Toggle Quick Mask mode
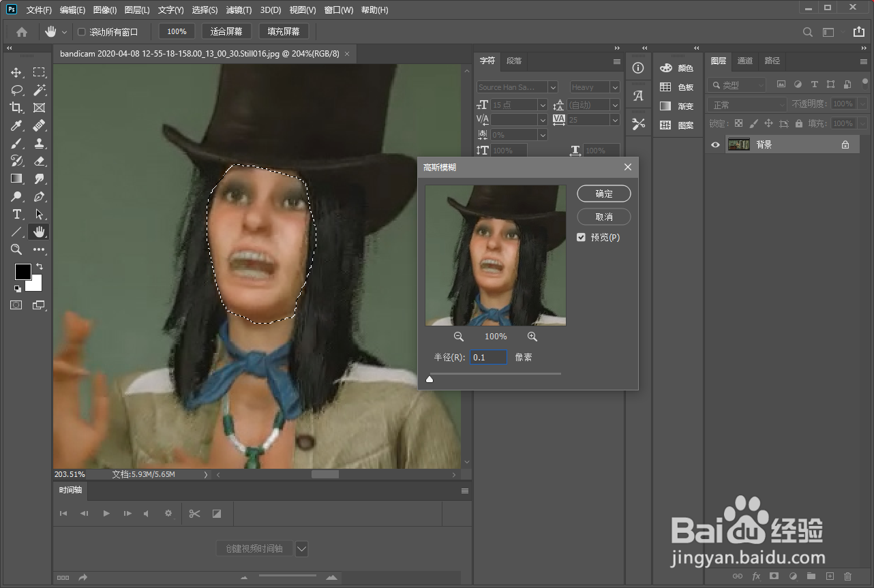 [16, 305]
